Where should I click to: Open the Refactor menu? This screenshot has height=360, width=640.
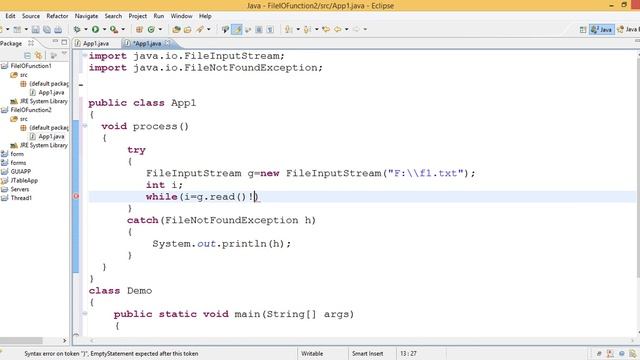[x=57, y=16]
